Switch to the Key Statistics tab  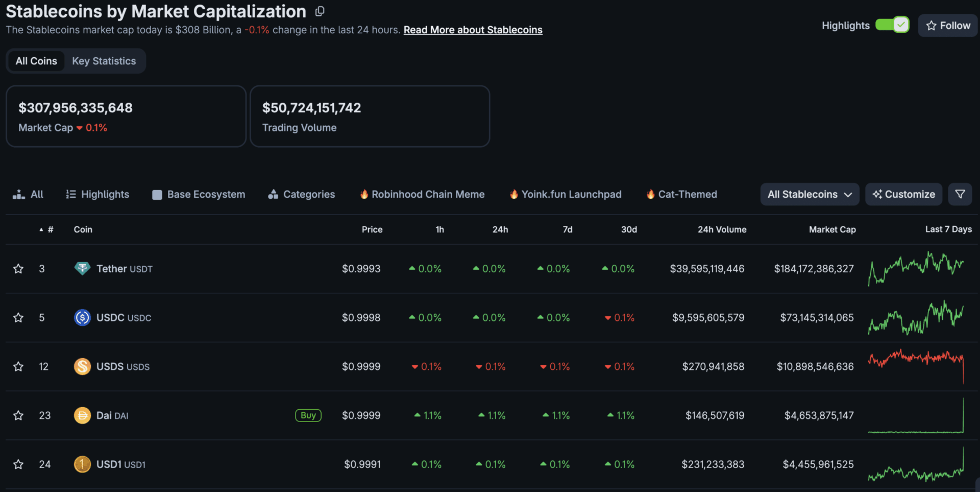[104, 61]
